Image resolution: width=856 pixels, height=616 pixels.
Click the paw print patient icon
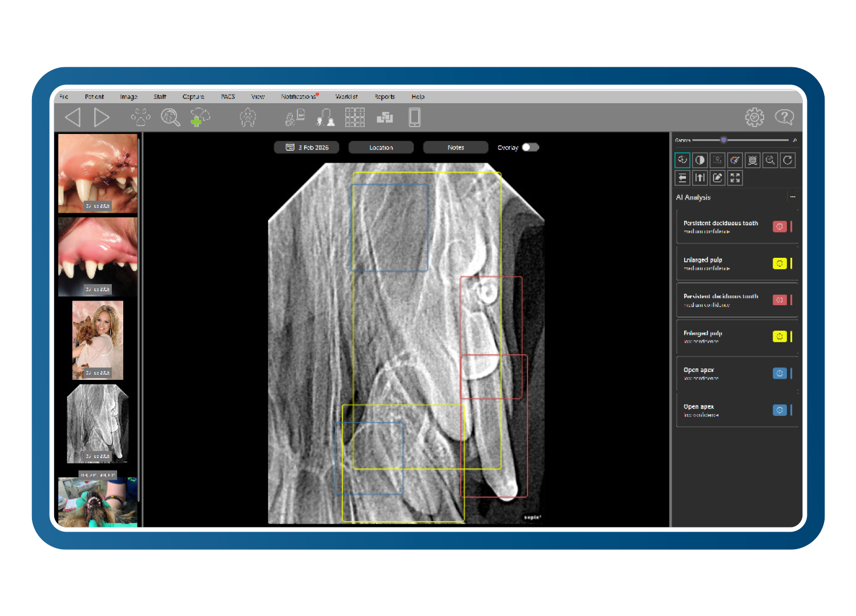coord(140,117)
